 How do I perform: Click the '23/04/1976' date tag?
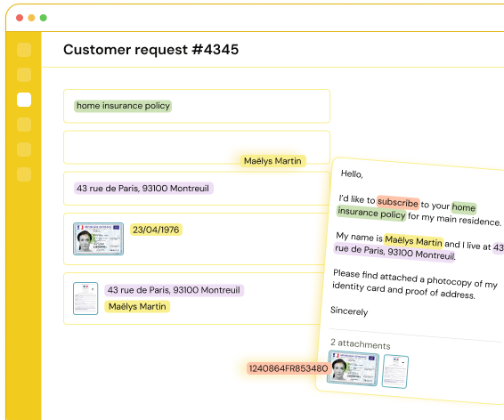(156, 230)
